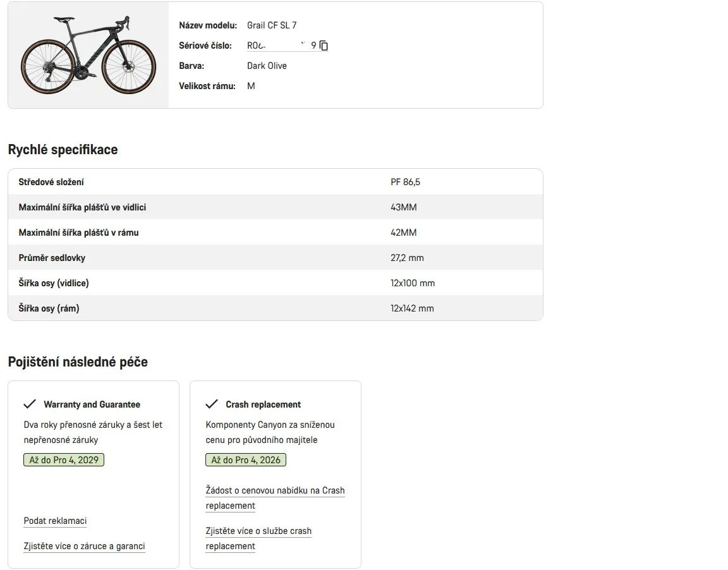Viewport: 728px width, 570px height.
Task: Open the 'Podat reklamaci' link
Action: (55, 521)
